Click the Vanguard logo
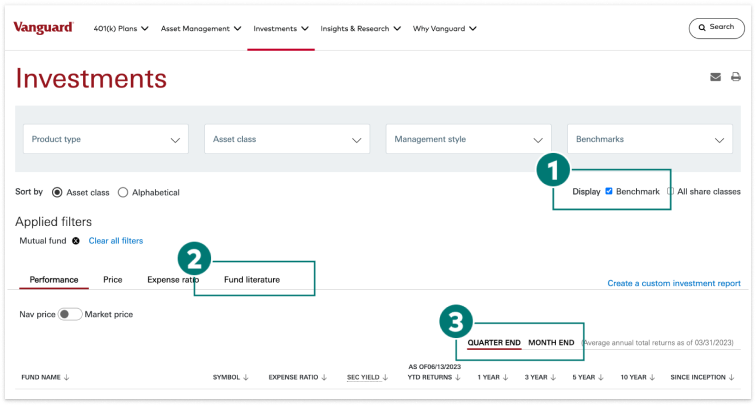 tap(43, 28)
